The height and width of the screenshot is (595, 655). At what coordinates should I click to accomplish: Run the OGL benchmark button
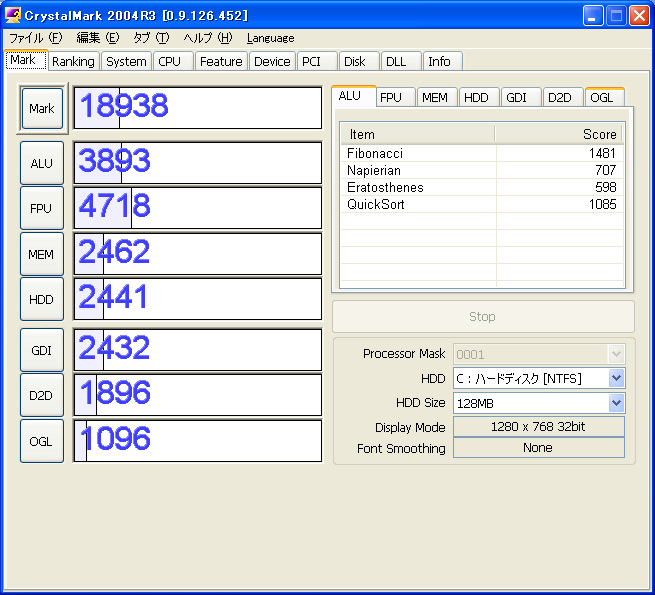click(42, 441)
